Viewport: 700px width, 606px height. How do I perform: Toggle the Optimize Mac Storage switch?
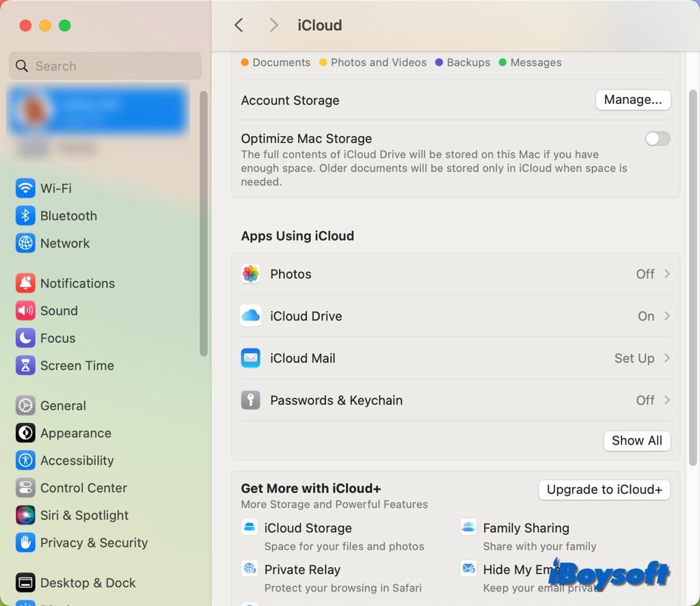pos(658,139)
